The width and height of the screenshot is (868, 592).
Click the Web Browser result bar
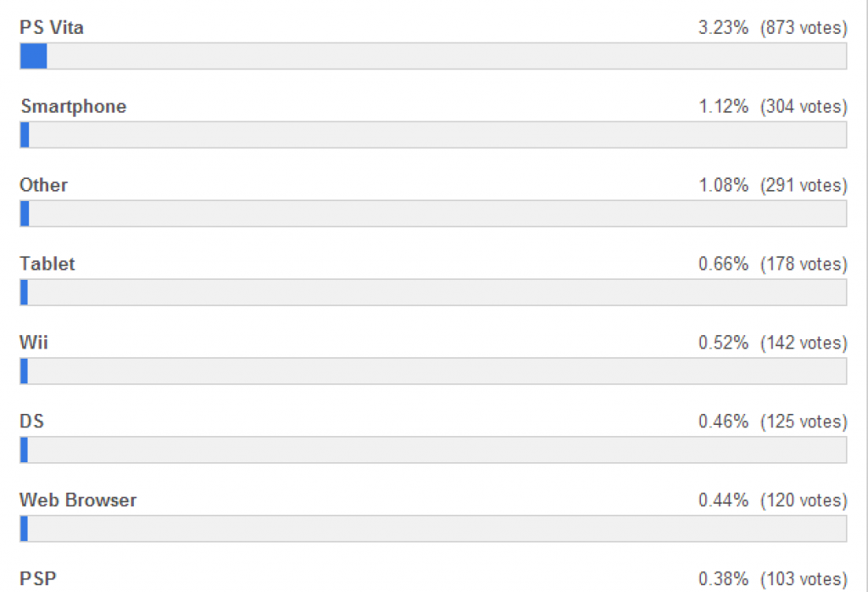(x=433, y=529)
